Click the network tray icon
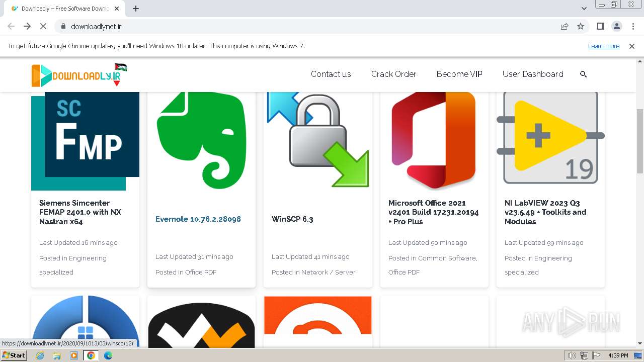Screen dimensions: 644x362 [x=584, y=355]
